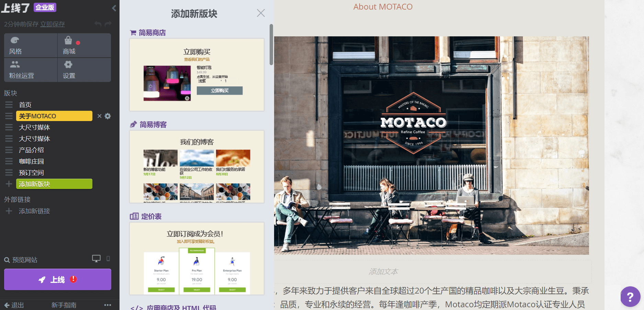Screen dimensions: 644x310
Task: Switch to mobile preview icon
Action: click(108, 259)
